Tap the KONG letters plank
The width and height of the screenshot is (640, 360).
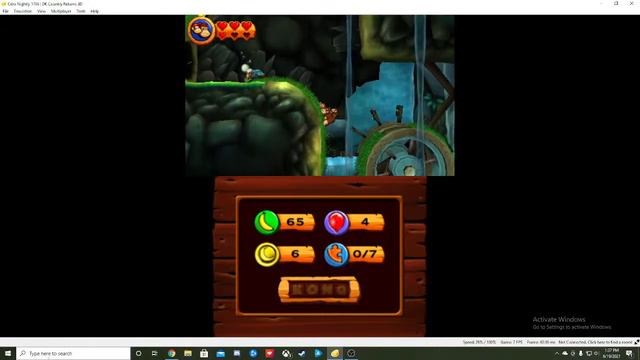click(319, 290)
